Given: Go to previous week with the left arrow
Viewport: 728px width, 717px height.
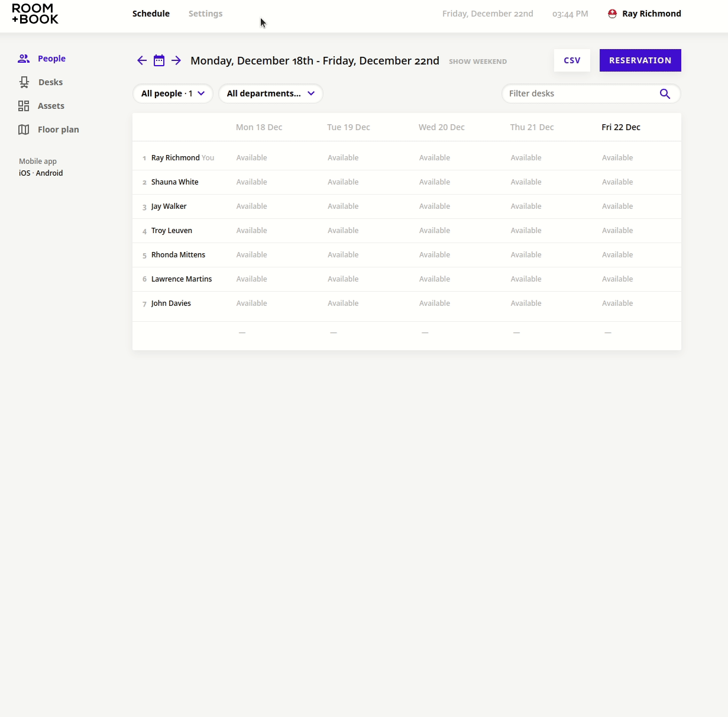Looking at the screenshot, I should 141,60.
